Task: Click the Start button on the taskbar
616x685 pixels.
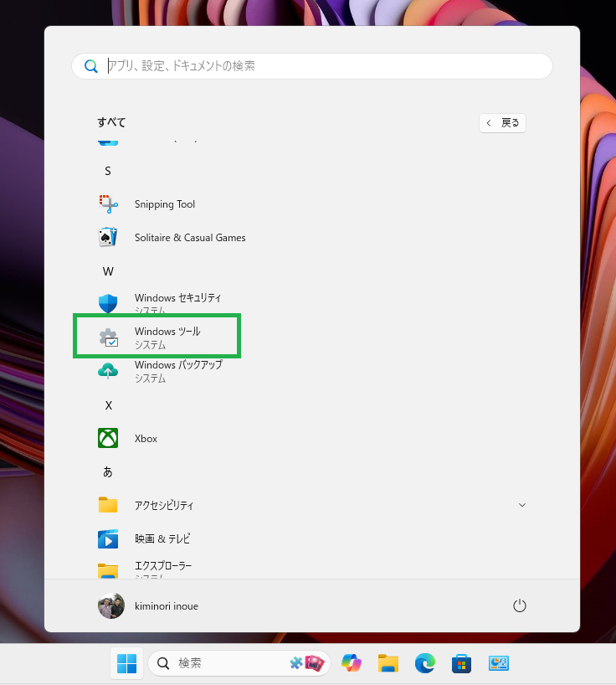Action: [x=127, y=663]
